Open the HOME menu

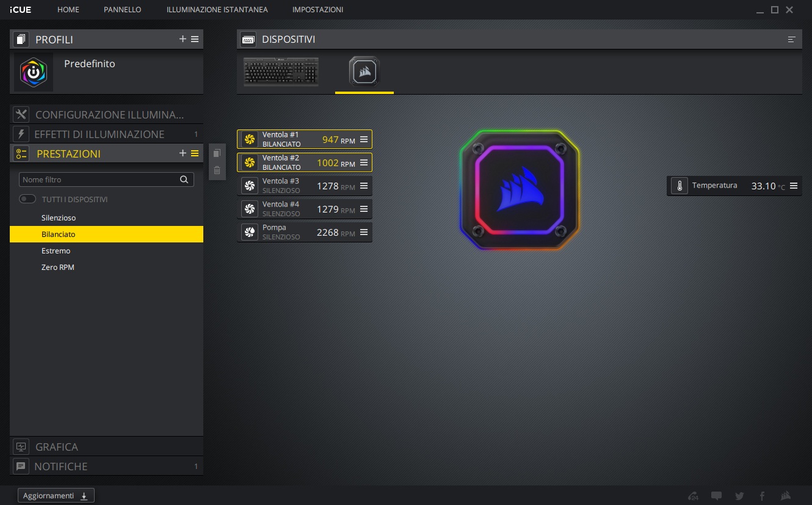(68, 10)
